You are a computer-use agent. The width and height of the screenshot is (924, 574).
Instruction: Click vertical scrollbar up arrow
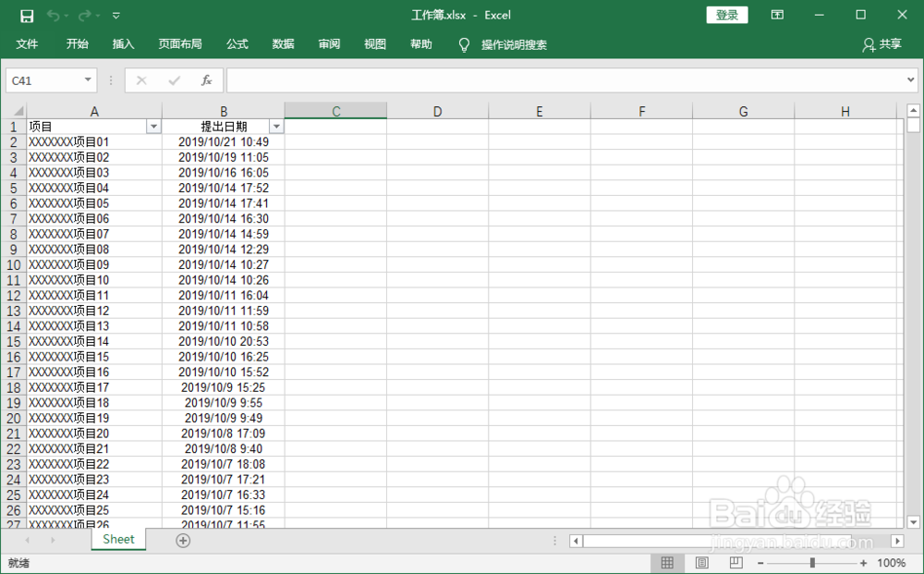(x=913, y=110)
